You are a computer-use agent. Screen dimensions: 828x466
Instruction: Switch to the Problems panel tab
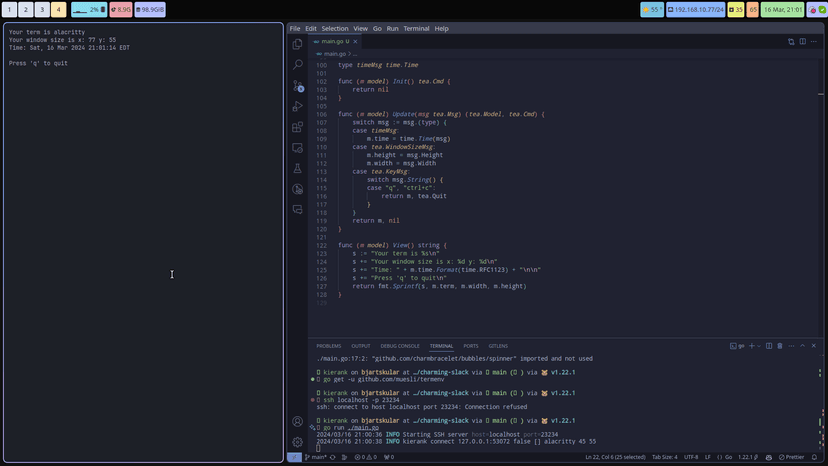coord(328,346)
